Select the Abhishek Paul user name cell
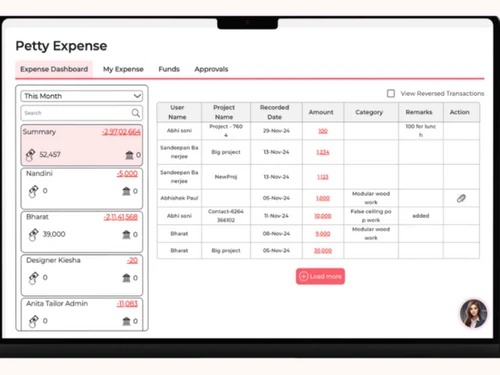The image size is (500, 375). tap(179, 198)
